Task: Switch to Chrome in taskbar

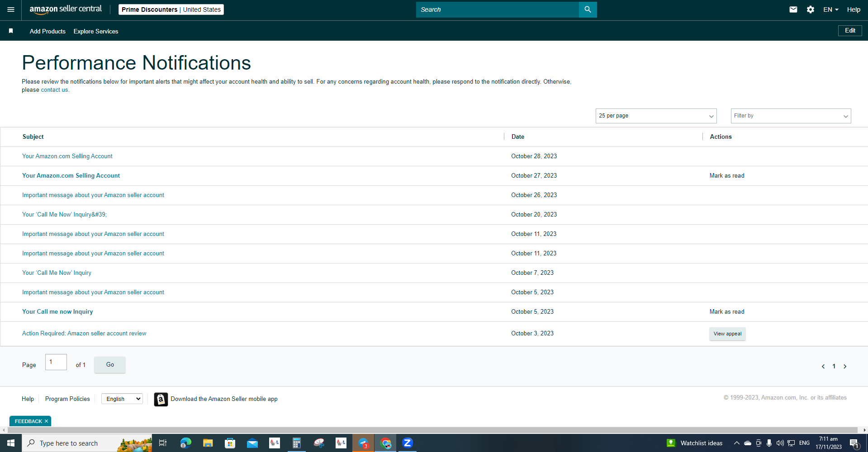Action: click(385, 443)
